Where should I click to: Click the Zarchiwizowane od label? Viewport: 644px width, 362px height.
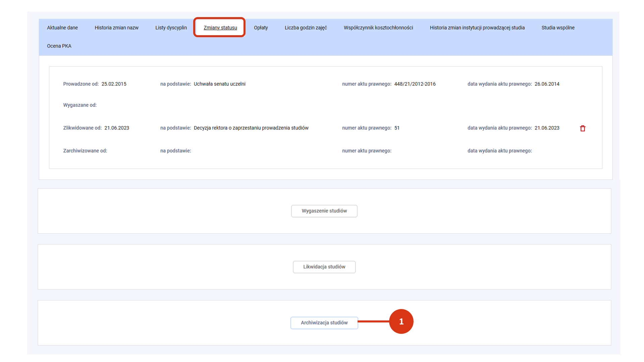click(85, 151)
